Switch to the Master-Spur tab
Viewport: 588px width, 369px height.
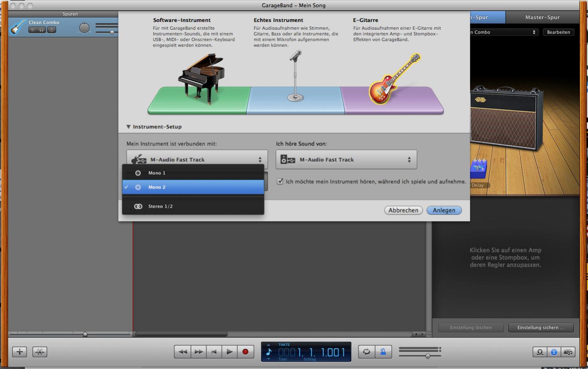click(x=542, y=18)
